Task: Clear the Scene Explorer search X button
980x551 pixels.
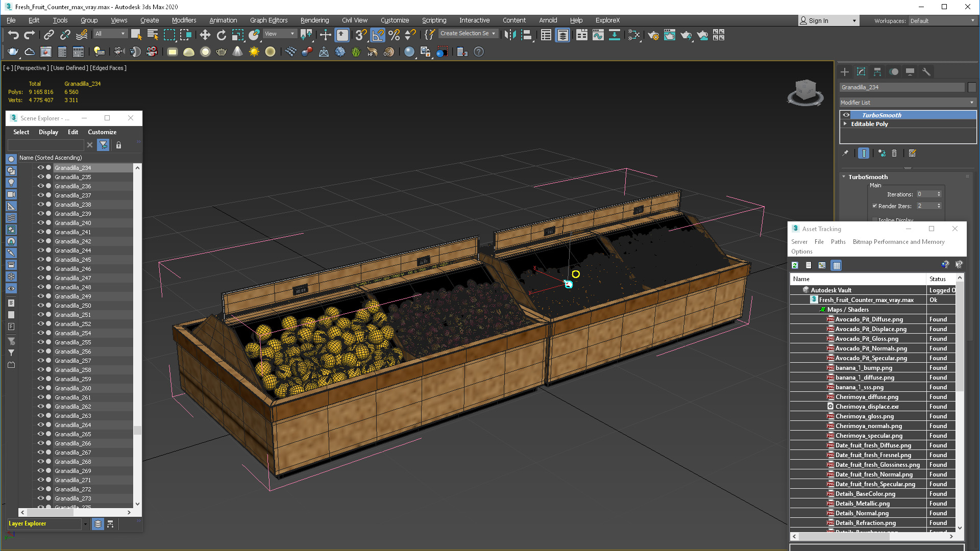Action: [x=90, y=145]
